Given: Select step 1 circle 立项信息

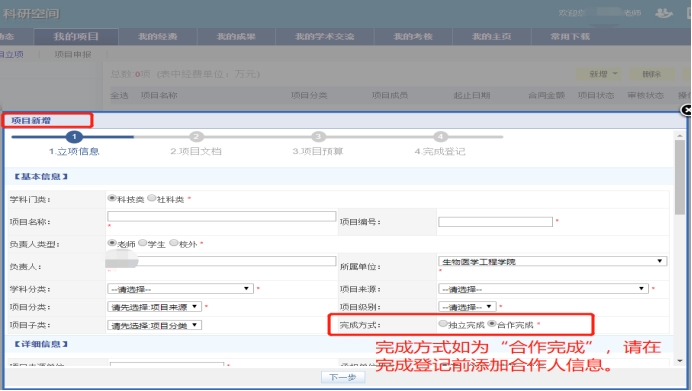Looking at the screenshot, I should click(x=74, y=137).
